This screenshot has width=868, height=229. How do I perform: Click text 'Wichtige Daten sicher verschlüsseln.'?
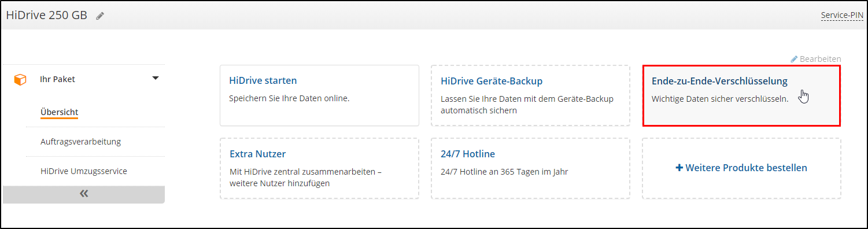point(720,99)
